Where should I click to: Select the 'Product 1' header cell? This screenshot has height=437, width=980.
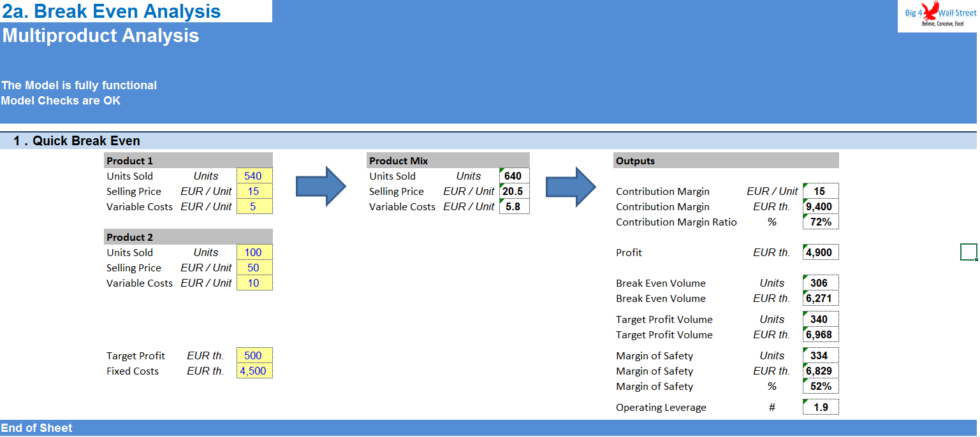point(188,161)
